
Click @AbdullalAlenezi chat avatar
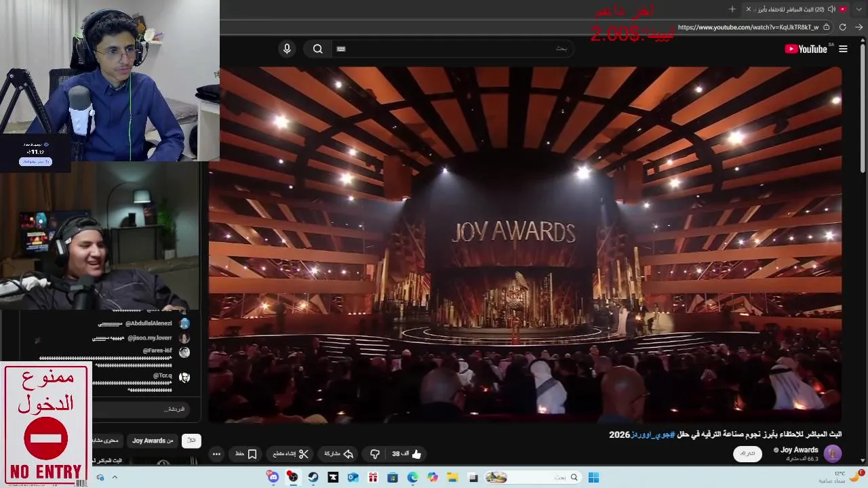pos(184,323)
